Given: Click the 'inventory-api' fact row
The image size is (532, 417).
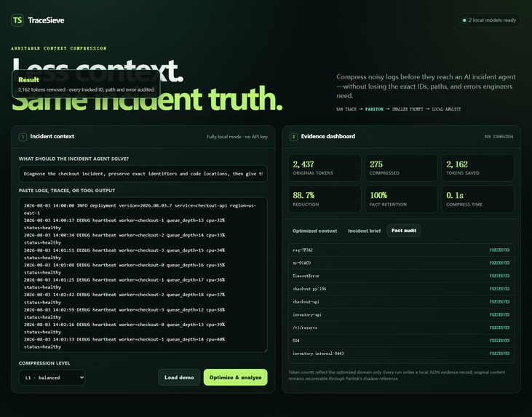Looking at the screenshot, I should (x=402, y=314).
